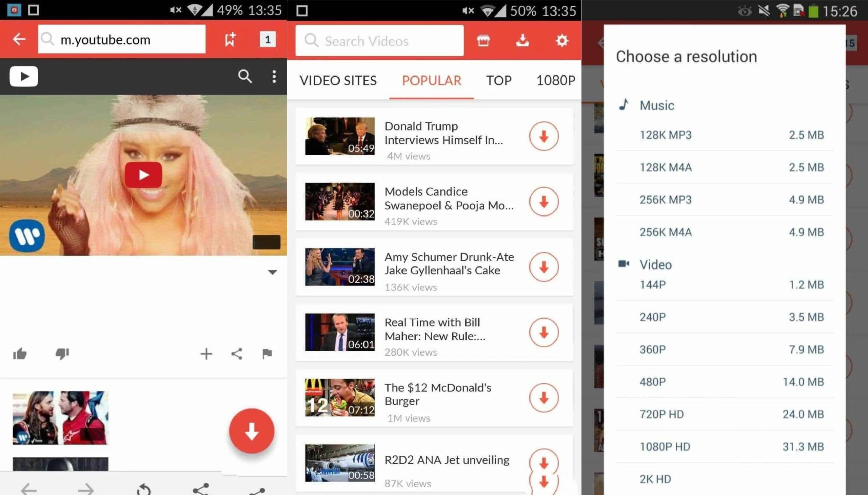Click the download icon on Bill Maher video
The width and height of the screenshot is (868, 495).
[542, 333]
